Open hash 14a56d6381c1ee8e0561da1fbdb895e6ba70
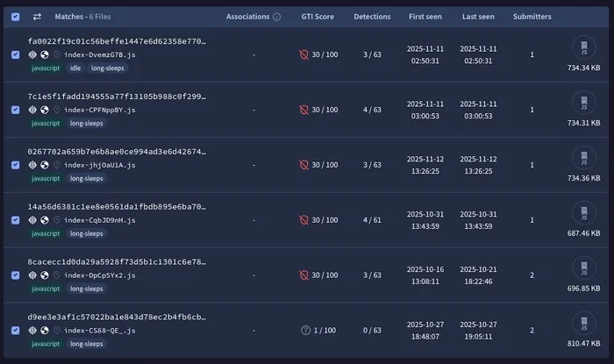Image resolution: width=614 pixels, height=364 pixels. pyautogui.click(x=117, y=207)
